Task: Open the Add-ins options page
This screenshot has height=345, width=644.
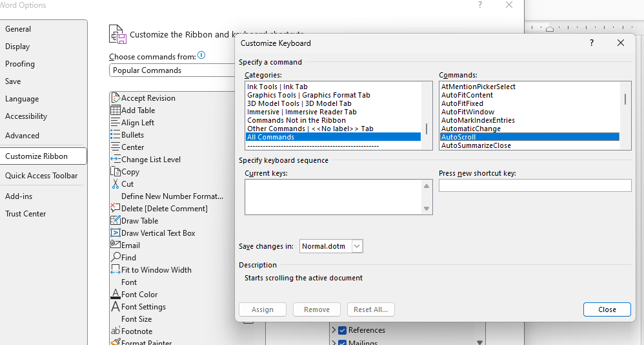Action: 43,196
